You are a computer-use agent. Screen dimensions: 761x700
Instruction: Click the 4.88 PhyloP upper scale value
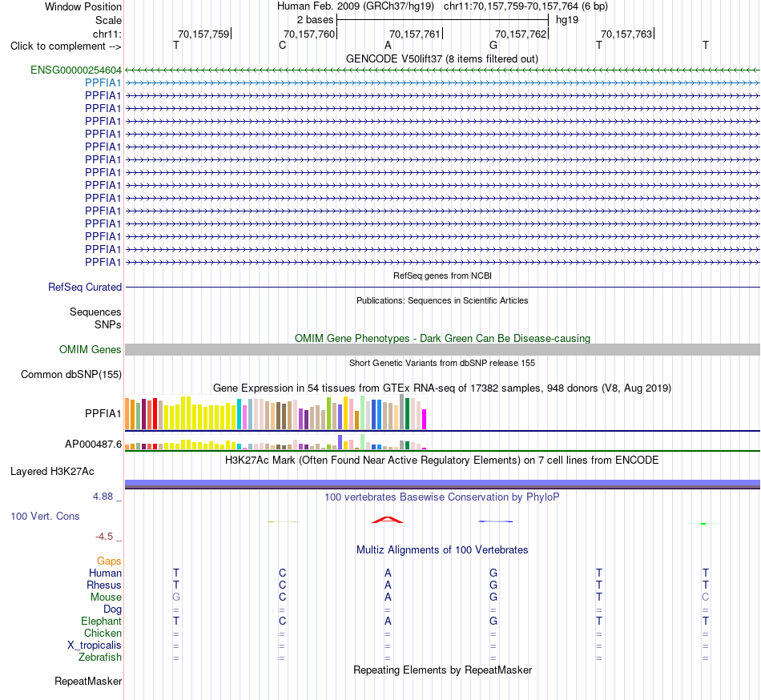[103, 497]
